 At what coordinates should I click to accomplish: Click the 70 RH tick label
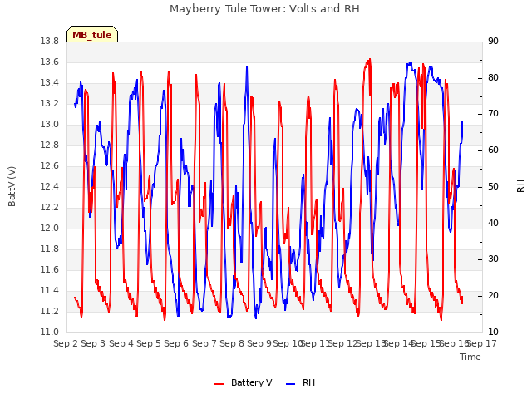(x=493, y=114)
